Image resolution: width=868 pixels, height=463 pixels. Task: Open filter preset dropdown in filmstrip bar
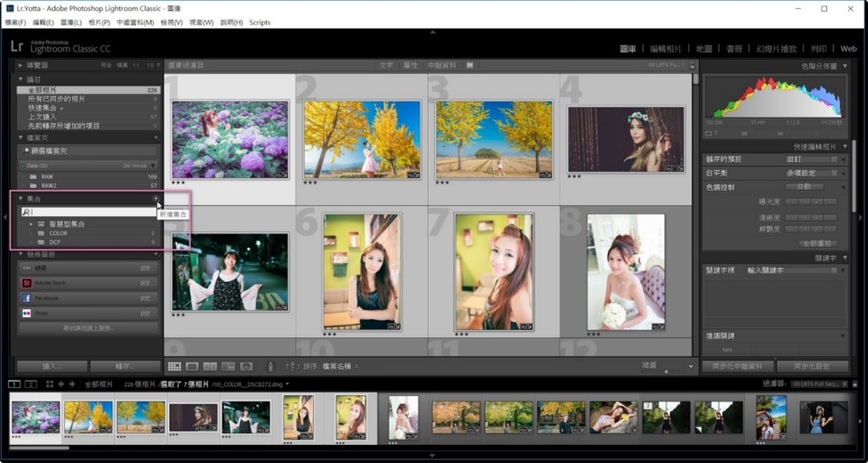click(x=818, y=383)
